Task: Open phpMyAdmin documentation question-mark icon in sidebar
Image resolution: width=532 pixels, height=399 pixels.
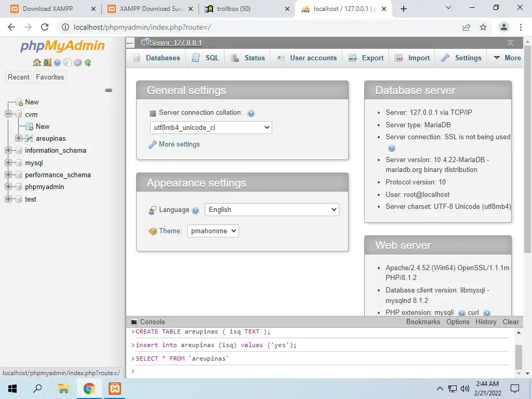Action: 57,62
